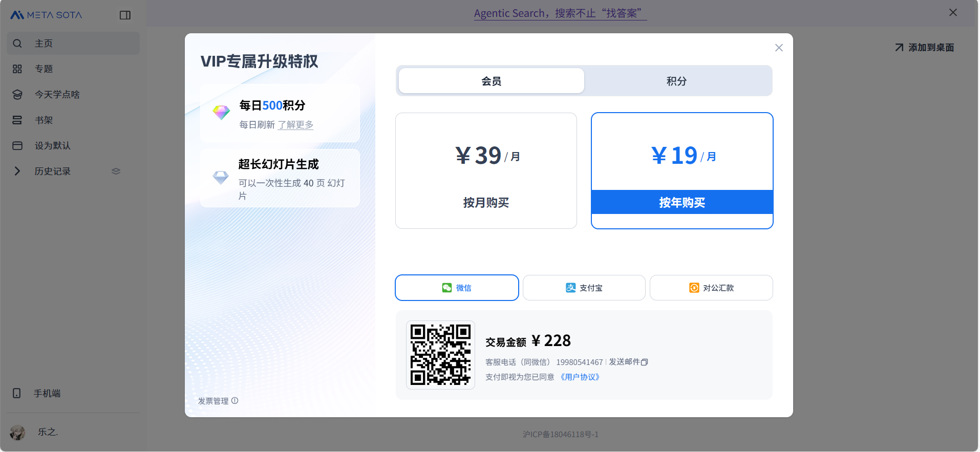Click the user avatar picture

17,432
